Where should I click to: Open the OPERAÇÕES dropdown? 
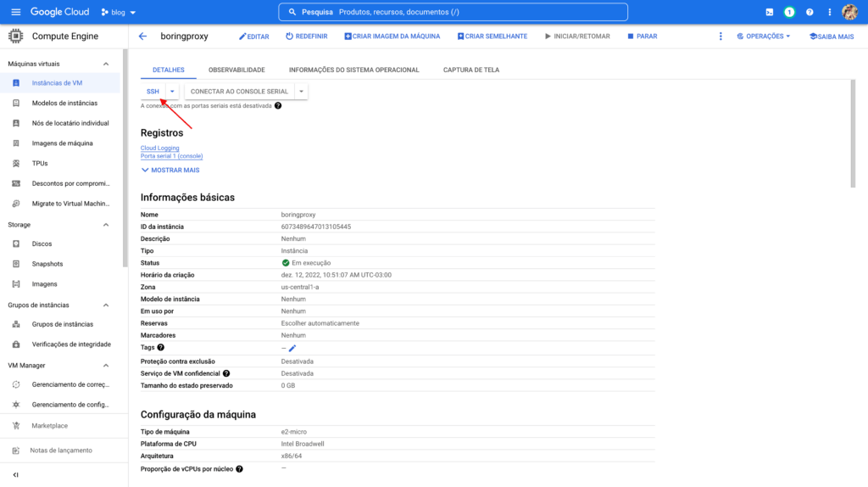[x=764, y=36]
